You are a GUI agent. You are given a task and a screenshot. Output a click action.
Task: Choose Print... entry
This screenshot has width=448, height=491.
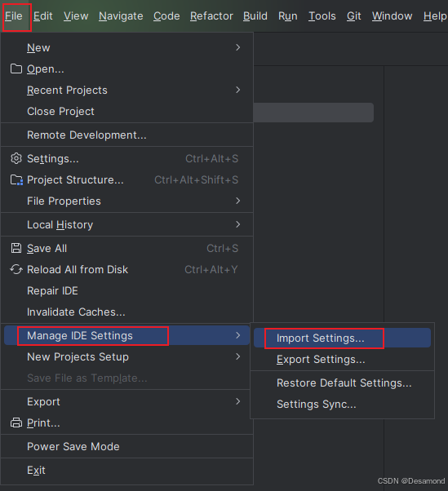[x=126, y=423]
